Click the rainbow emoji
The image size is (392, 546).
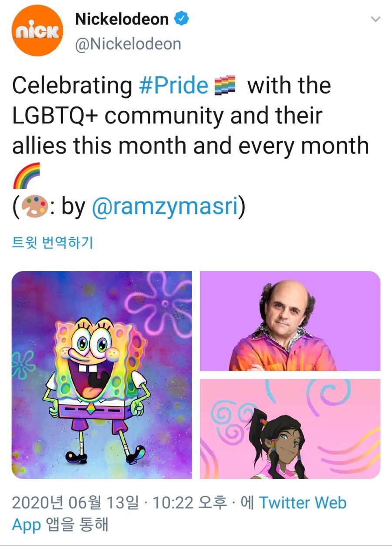[26, 175]
